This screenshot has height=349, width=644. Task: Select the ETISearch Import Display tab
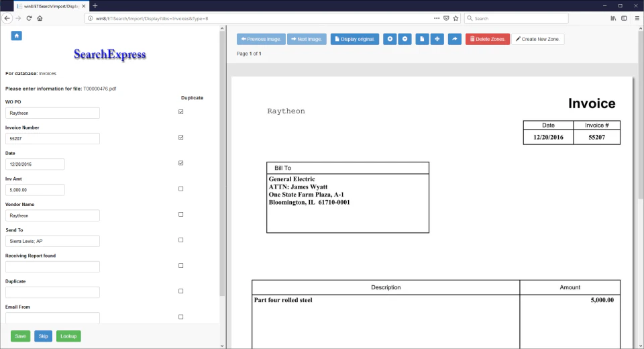tap(52, 6)
